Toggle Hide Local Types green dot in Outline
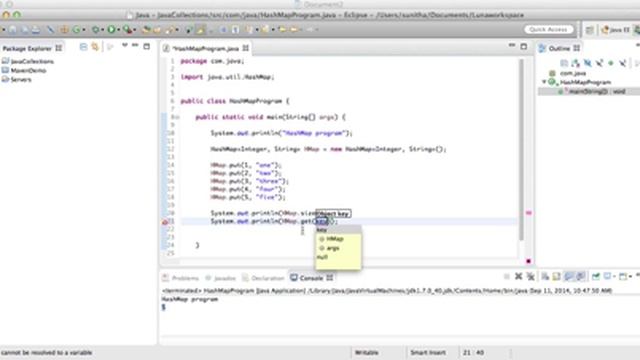Image resolution: width=640 pixels, height=360 pixels. [x=611, y=63]
